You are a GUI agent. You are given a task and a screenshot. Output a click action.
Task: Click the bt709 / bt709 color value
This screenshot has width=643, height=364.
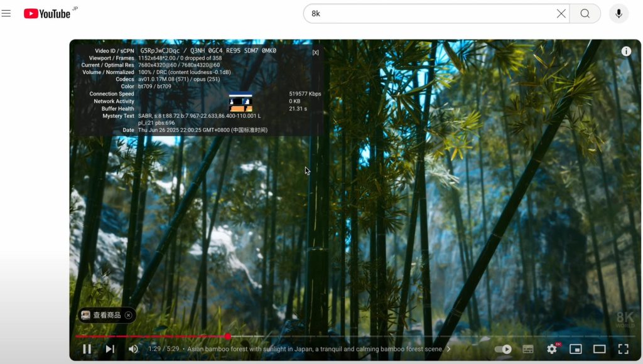pyautogui.click(x=154, y=87)
